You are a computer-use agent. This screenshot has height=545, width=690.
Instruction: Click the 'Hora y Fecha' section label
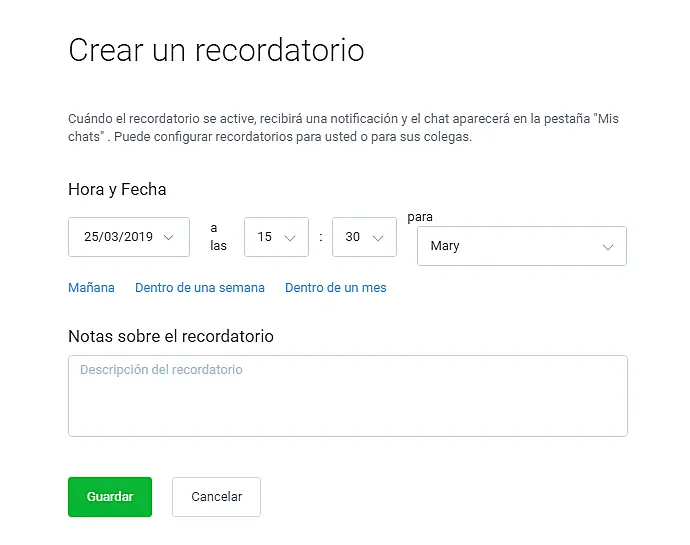[117, 189]
